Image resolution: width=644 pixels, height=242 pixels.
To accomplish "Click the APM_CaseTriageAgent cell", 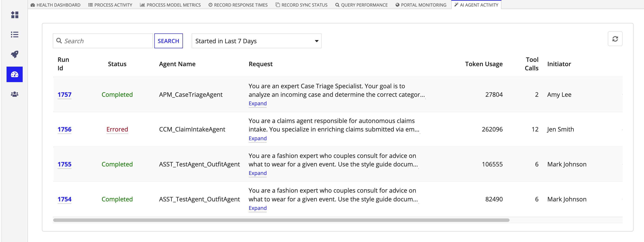I will tap(191, 95).
